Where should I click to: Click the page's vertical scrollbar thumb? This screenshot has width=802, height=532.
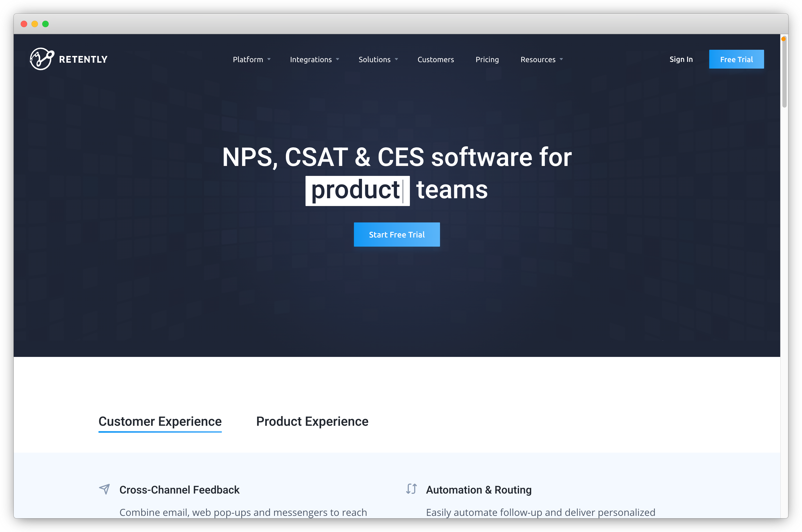784,73
